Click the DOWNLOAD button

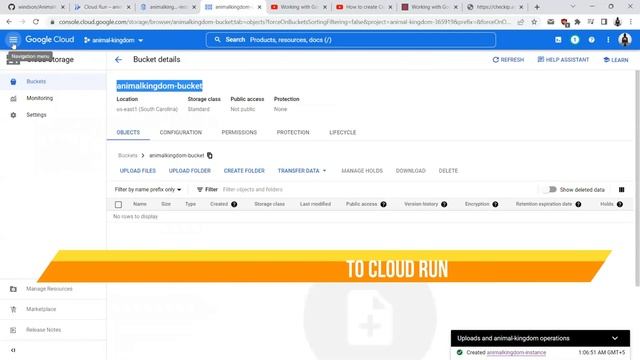tap(411, 171)
